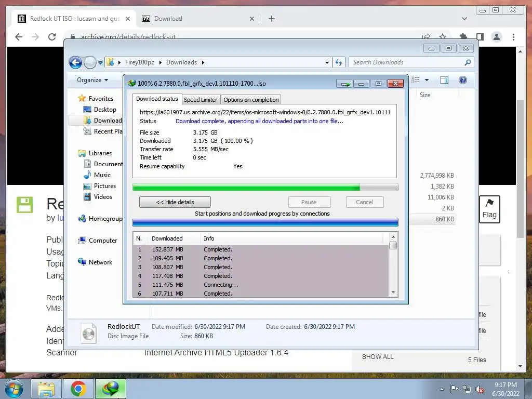The width and height of the screenshot is (532, 399).
Task: Expand the breadcrumb arrow after Firey100pc
Action: tap(160, 62)
